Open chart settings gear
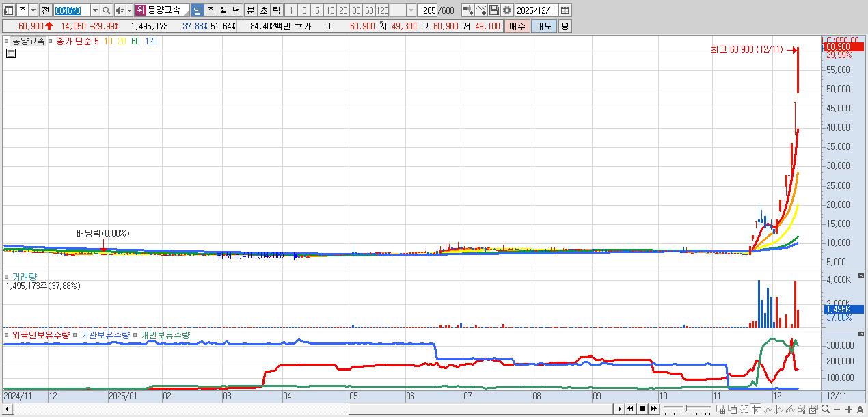The width and height of the screenshot is (868, 417). [x=507, y=10]
